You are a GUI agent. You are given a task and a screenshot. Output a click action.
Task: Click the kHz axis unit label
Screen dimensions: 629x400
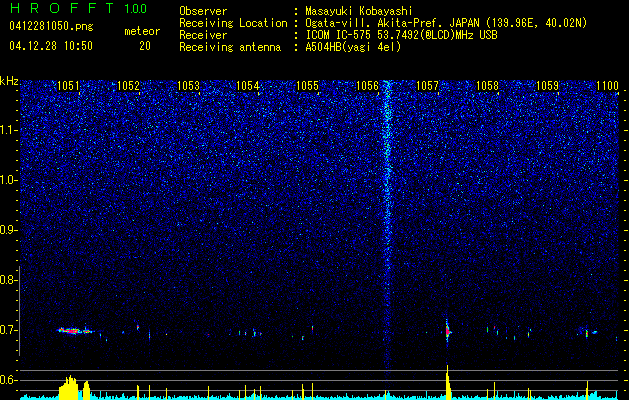tap(9, 81)
